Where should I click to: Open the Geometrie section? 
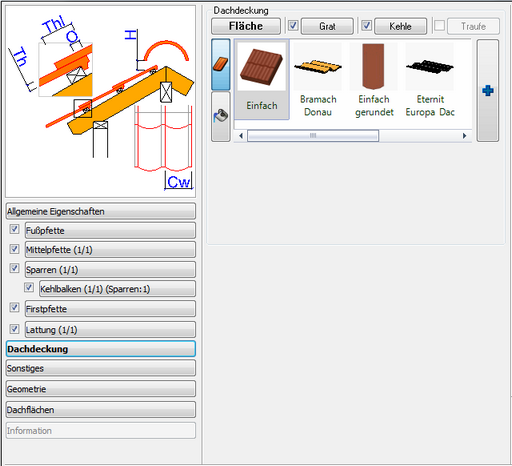click(101, 389)
